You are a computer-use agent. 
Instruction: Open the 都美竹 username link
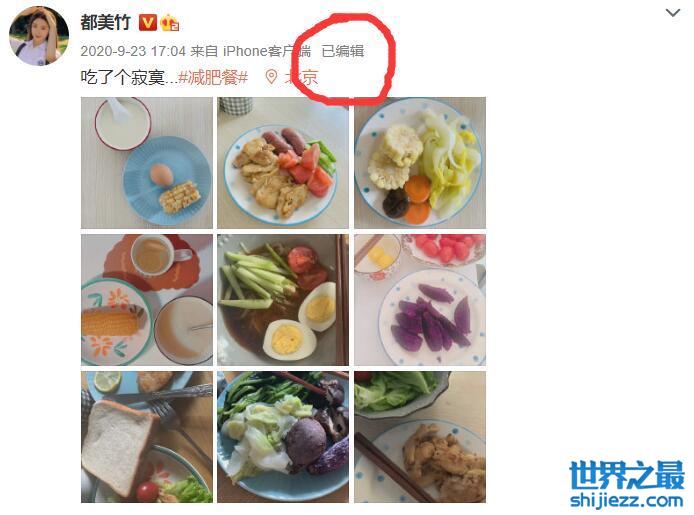105,22
